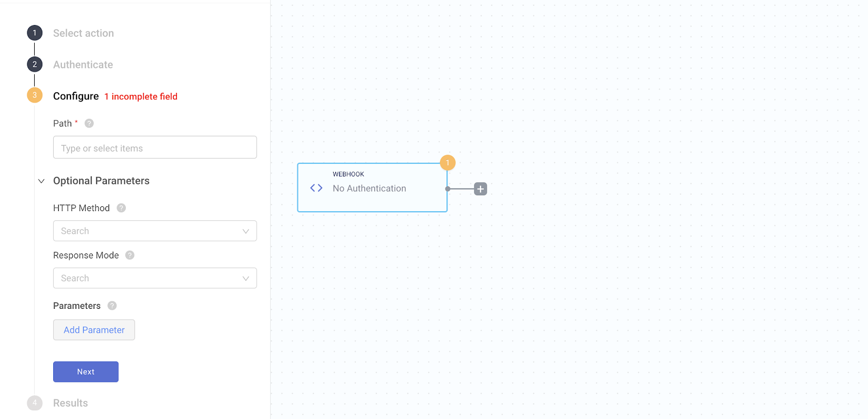Click the orange badge on webhook node
The width and height of the screenshot is (868, 419).
pos(448,162)
